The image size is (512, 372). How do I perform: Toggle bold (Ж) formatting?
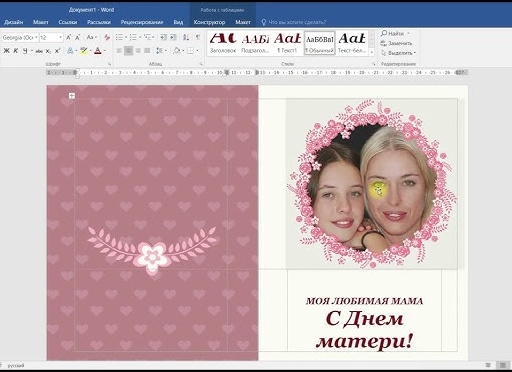coord(6,51)
